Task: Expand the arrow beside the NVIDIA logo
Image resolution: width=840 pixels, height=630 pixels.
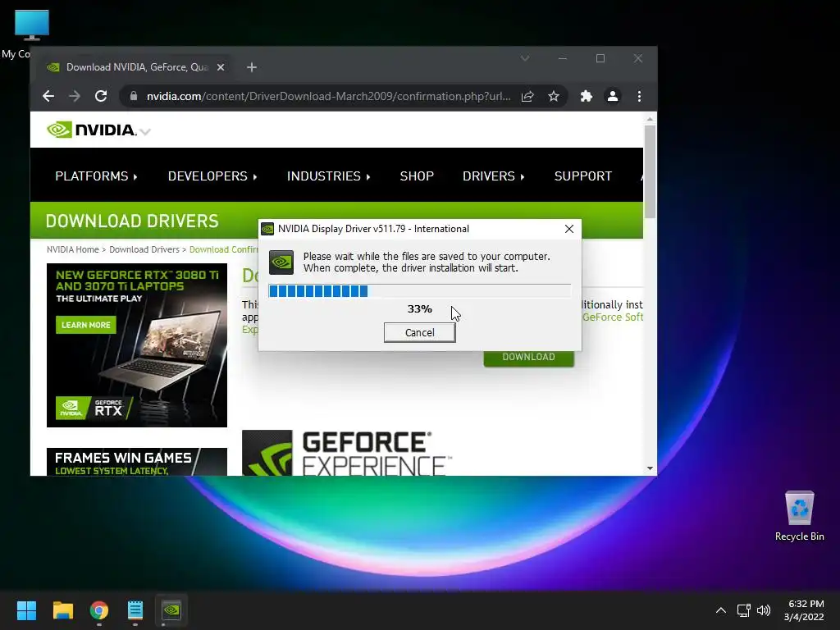Action: tap(145, 131)
